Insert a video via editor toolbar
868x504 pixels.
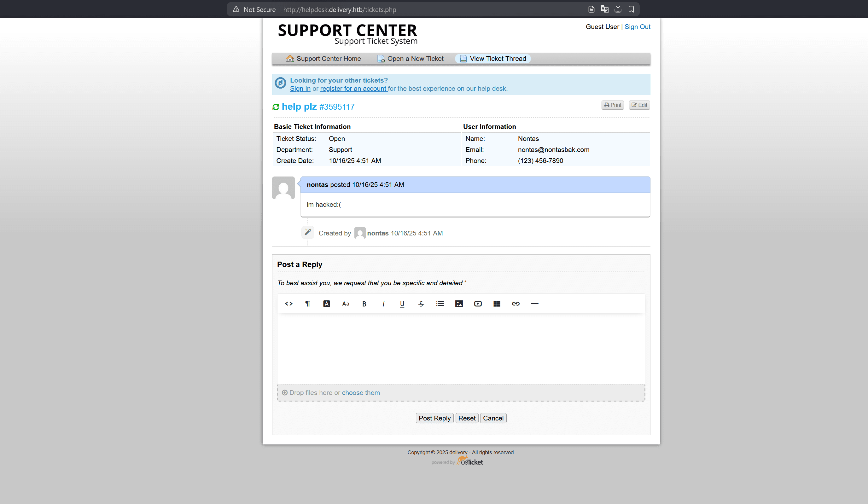tap(478, 304)
